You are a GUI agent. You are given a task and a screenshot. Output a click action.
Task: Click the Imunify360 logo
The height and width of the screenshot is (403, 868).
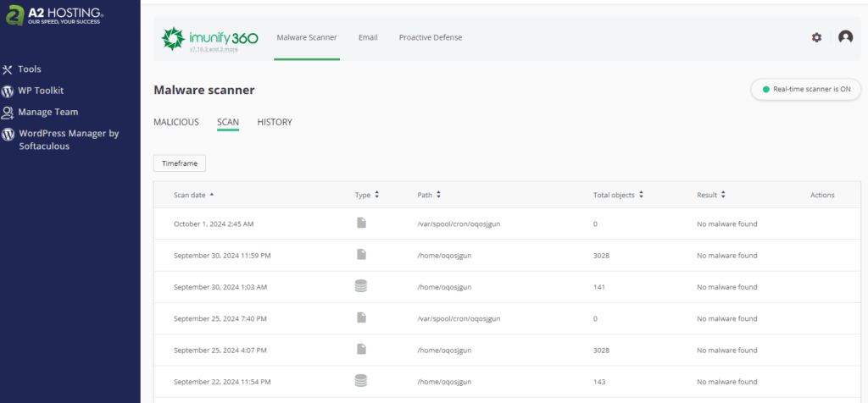pos(209,38)
